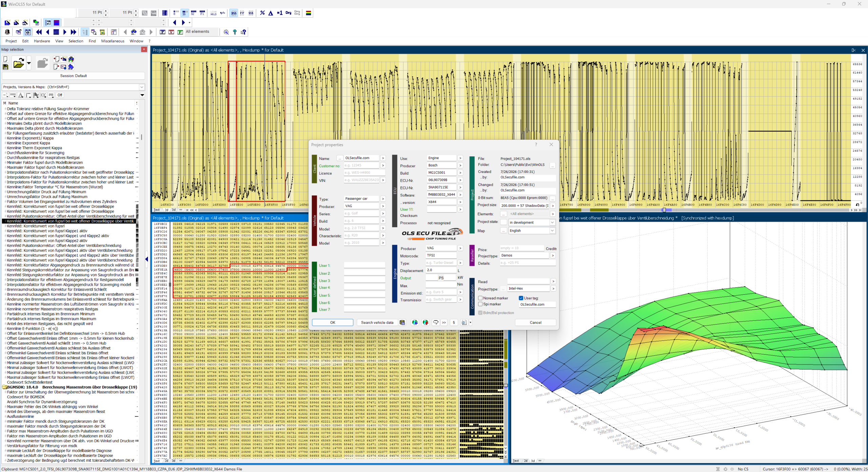This screenshot has width=868, height=472.
Task: Open the Project state dropdown
Action: click(x=552, y=222)
